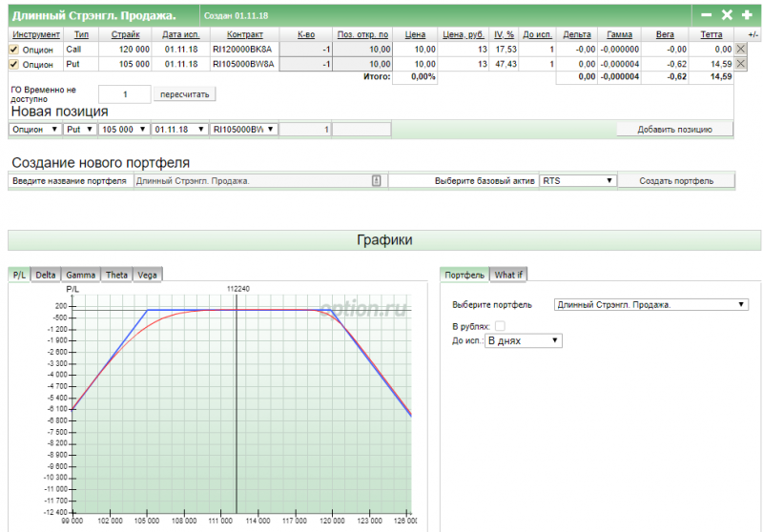The height and width of the screenshot is (532, 763).
Task: Delete the Put option row with X icon
Action: (x=741, y=64)
